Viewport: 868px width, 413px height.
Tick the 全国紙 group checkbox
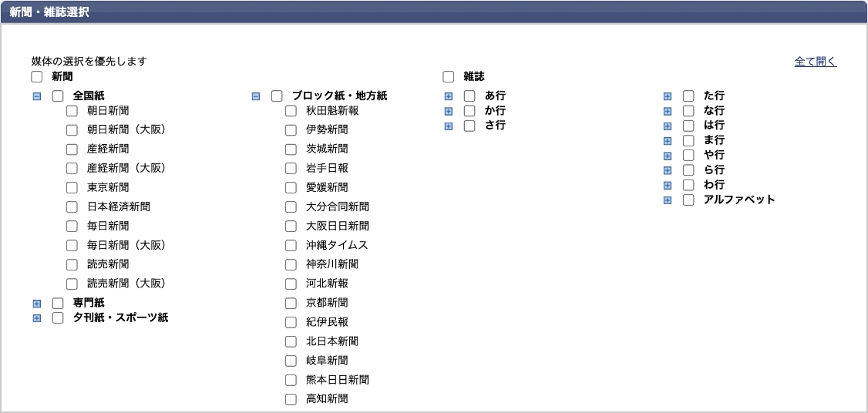[58, 96]
